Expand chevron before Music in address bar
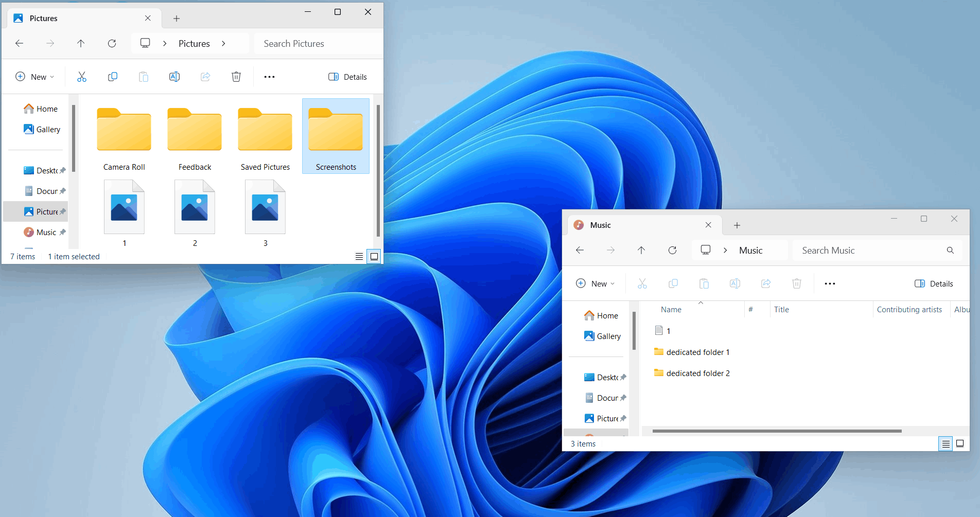This screenshot has width=980, height=517. 725,251
